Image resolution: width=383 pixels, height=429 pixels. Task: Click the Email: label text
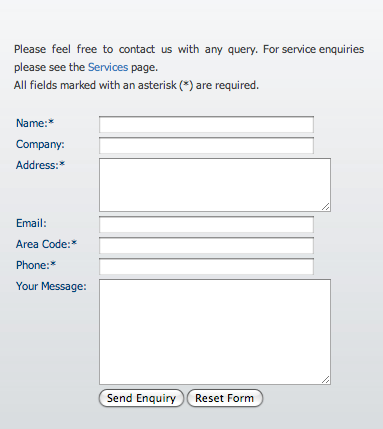pyautogui.click(x=31, y=223)
